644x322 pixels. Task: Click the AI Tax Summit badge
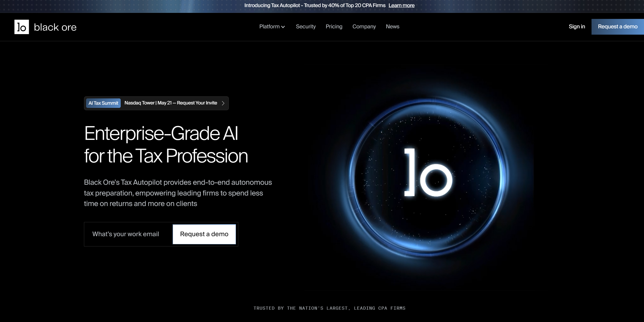103,103
